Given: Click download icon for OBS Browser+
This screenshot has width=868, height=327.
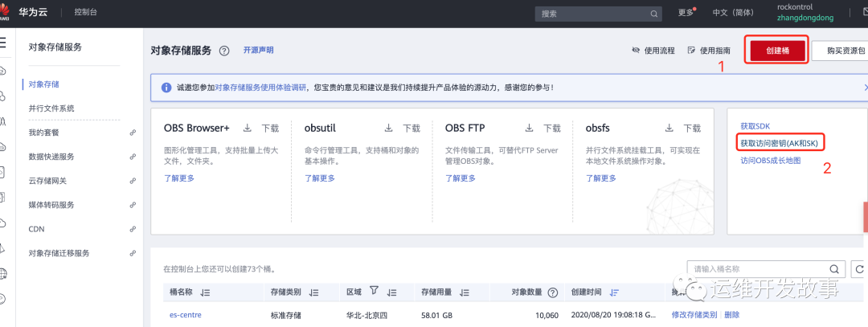Looking at the screenshot, I should [248, 129].
